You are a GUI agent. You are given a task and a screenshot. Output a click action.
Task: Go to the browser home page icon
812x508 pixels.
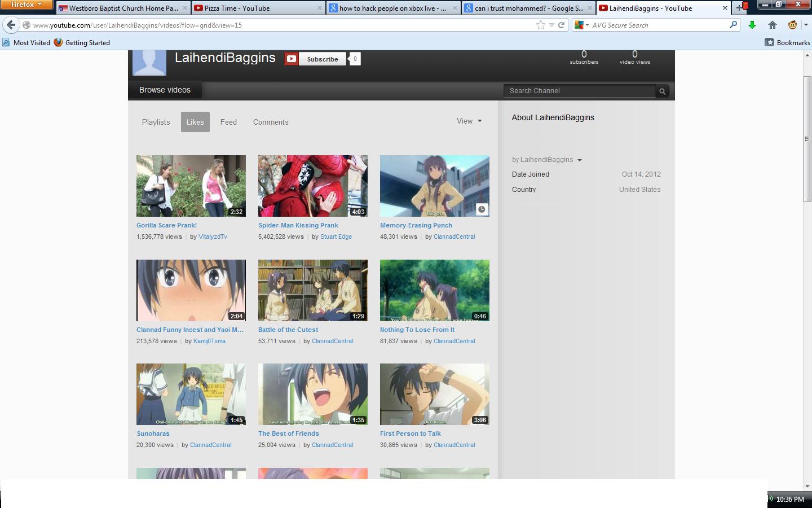(773, 25)
